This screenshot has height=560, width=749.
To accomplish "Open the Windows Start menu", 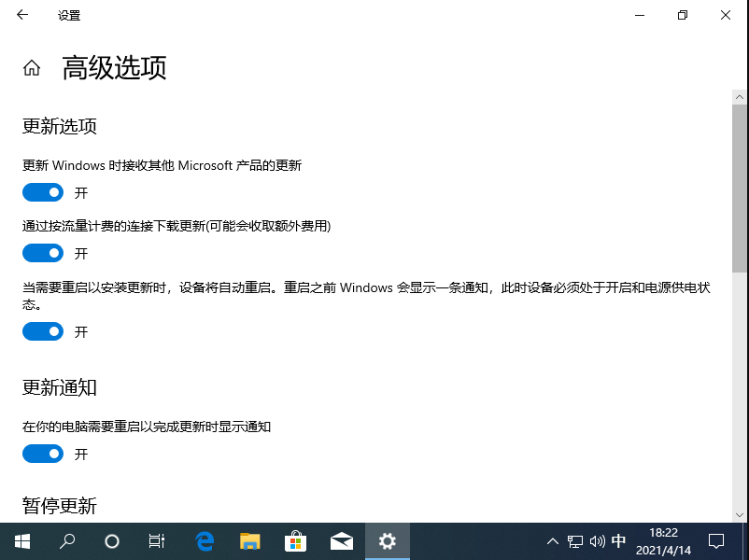I will point(21,540).
